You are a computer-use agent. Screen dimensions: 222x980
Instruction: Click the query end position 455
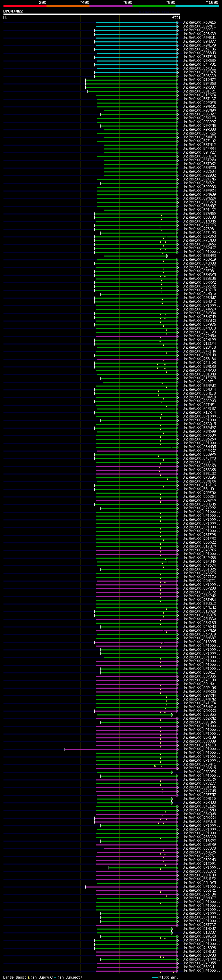175,17
